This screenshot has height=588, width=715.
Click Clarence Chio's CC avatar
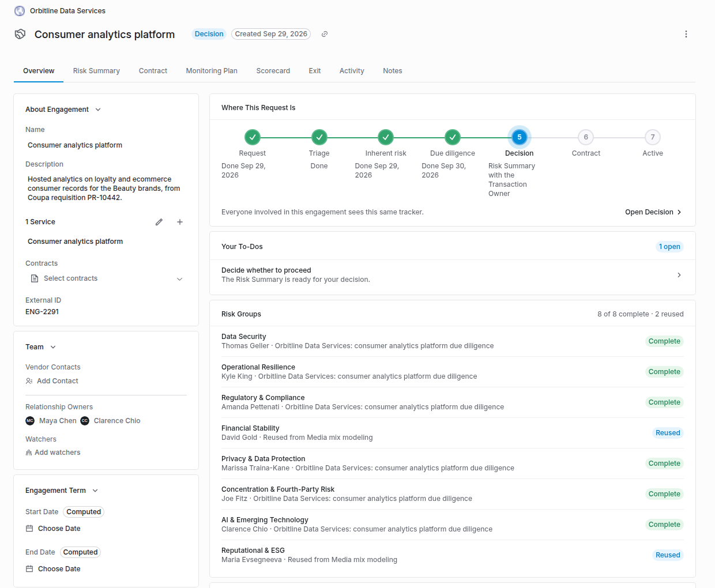85,421
